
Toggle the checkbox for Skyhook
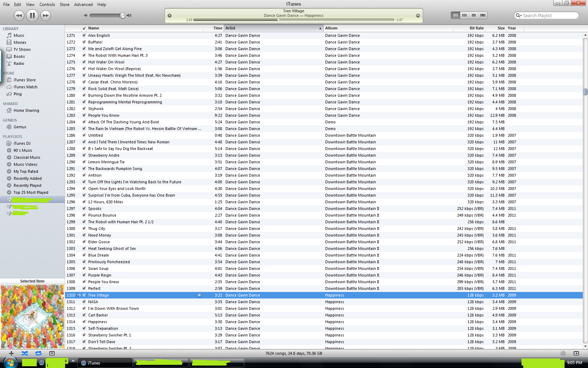[x=84, y=109]
